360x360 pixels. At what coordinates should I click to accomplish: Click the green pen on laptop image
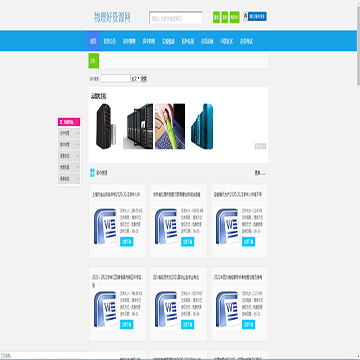[170, 126]
